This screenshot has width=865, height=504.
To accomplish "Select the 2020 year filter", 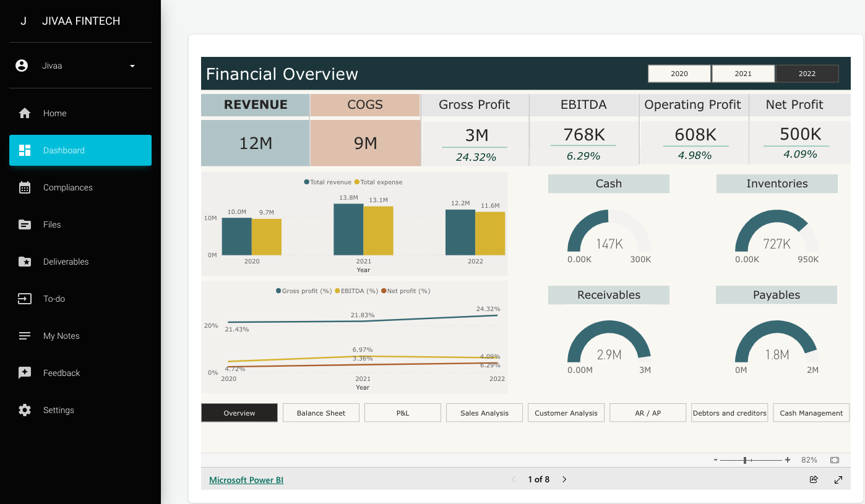I will point(679,74).
